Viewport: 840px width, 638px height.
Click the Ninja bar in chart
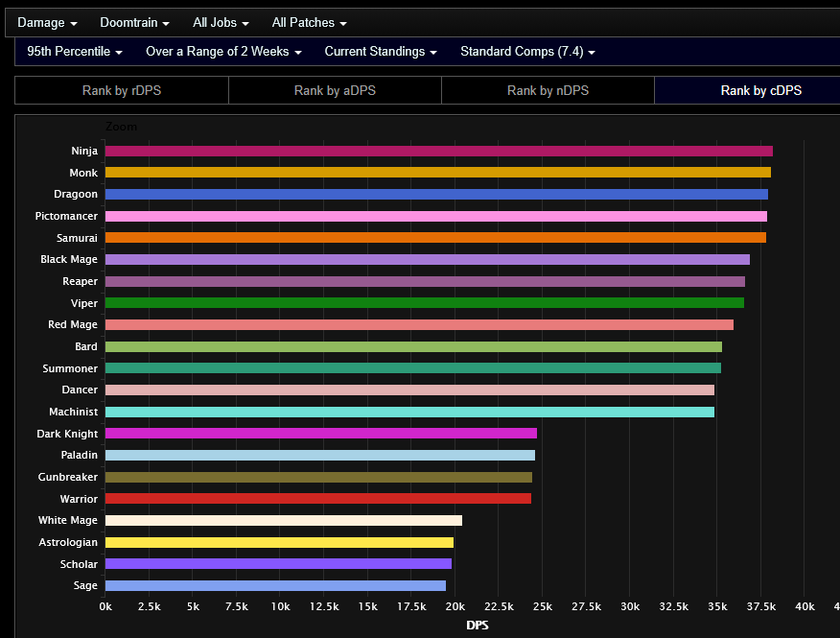[x=439, y=152]
